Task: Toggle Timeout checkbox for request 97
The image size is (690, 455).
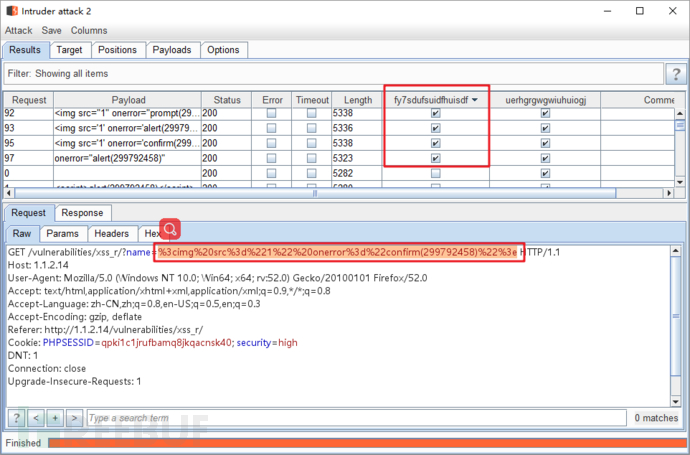Action: [312, 157]
